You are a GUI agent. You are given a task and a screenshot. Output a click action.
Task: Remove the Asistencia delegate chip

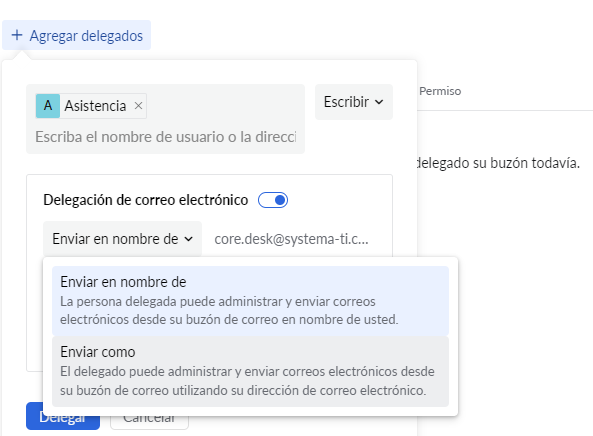pos(138,106)
